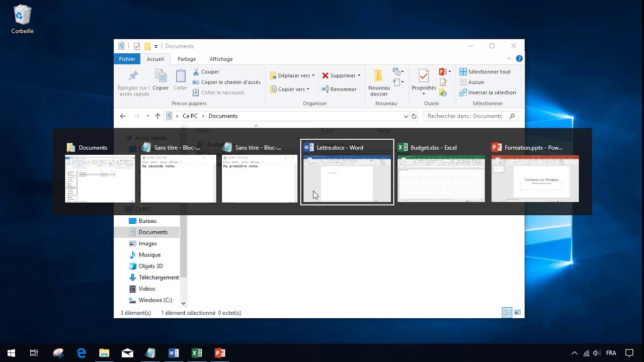
Task: Switch to the Partage tab
Action: (187, 59)
